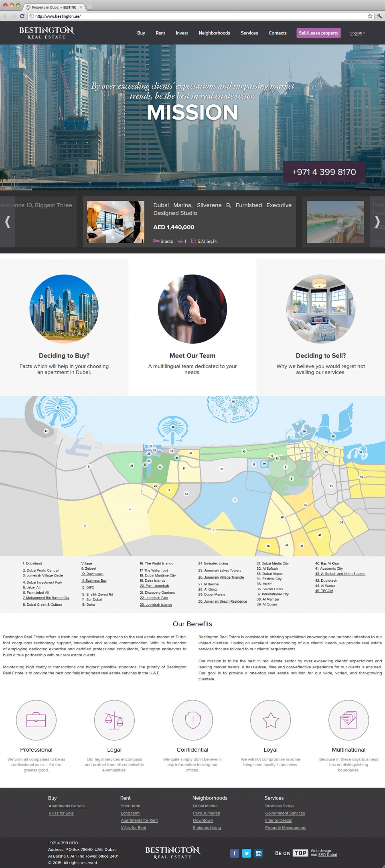Click the Deciding to Sell bedroom image
385x868 pixels.
tap(321, 309)
